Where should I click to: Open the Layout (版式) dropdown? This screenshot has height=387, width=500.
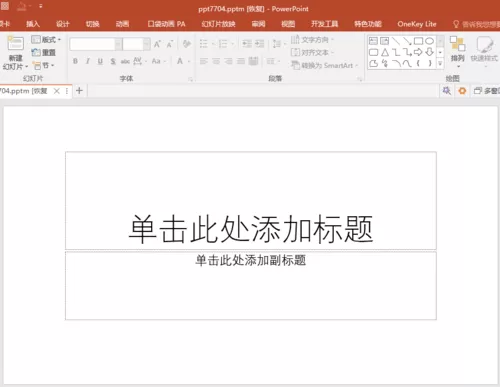(x=46, y=40)
